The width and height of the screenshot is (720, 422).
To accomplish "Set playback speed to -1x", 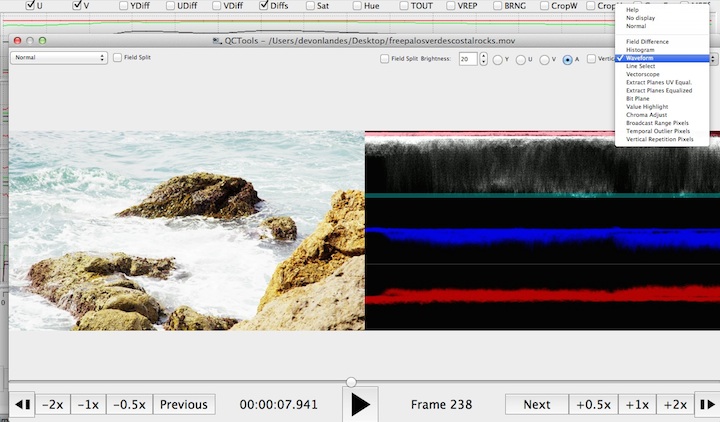I will pos(88,405).
